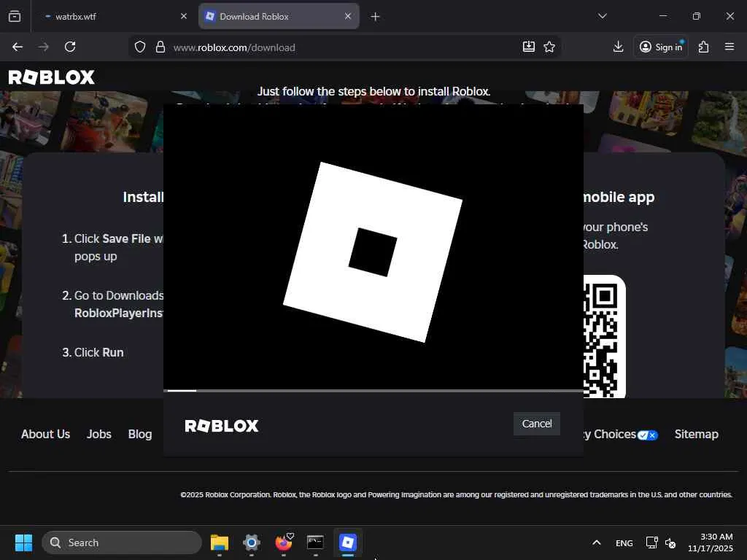
Task: Click the tilted Roblox logo graphic
Action: [373, 252]
